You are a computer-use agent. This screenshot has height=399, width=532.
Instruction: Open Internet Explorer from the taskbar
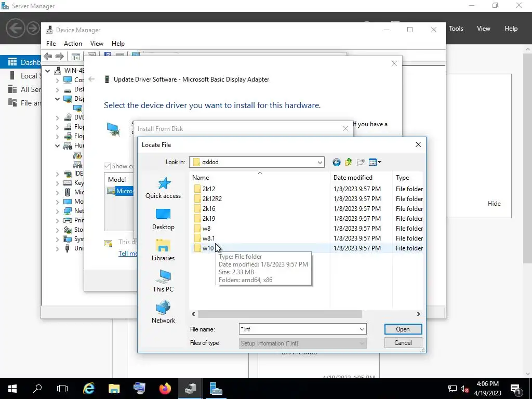pos(89,389)
